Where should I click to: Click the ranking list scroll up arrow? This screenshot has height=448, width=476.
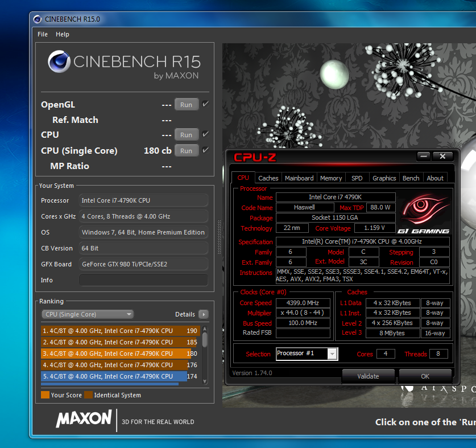[205, 329]
